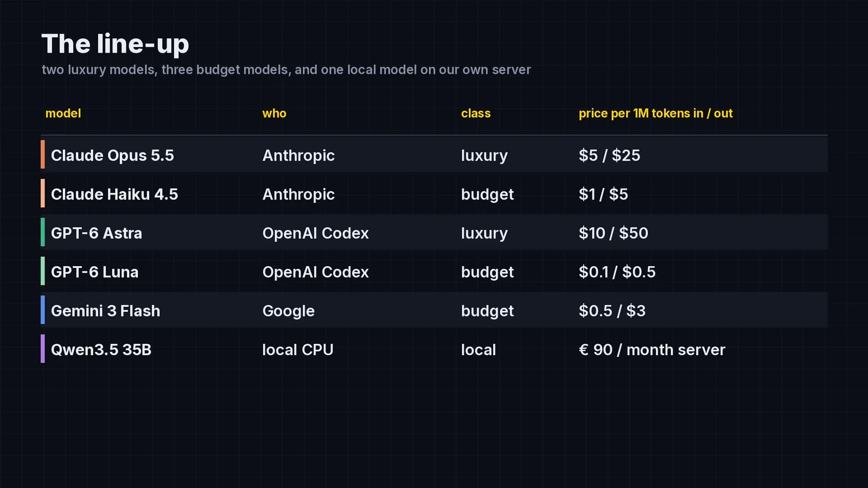
Task: Click the blue bar beside Gemini 3 Flash
Action: click(43, 310)
